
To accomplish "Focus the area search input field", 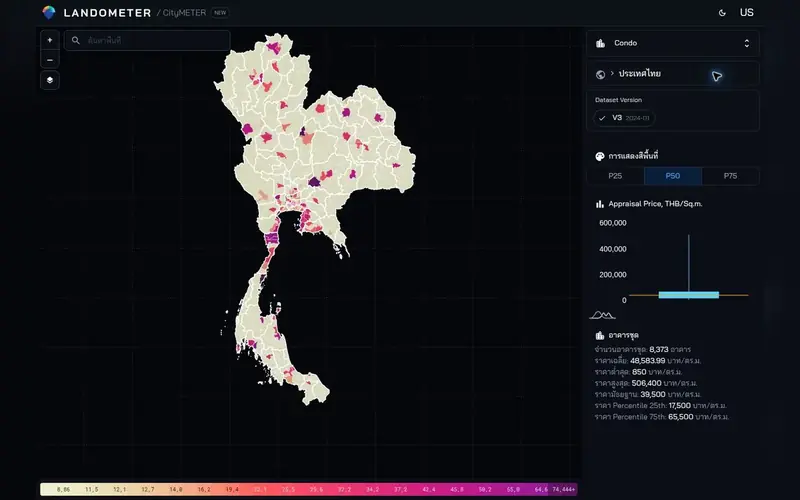I will pos(147,40).
